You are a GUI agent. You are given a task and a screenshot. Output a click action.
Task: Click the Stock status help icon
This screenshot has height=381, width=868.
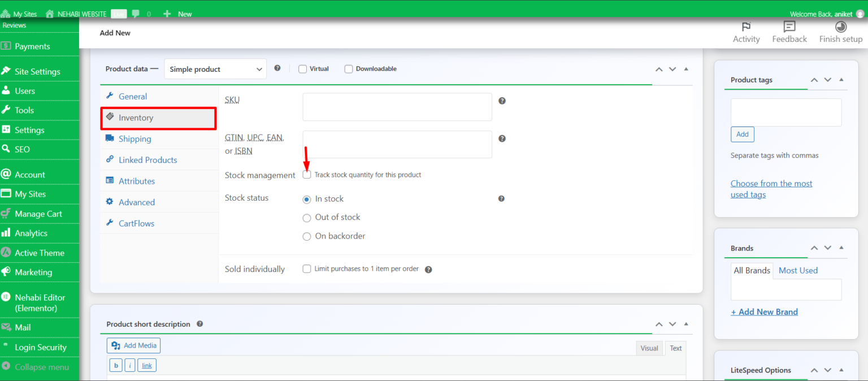click(x=501, y=198)
